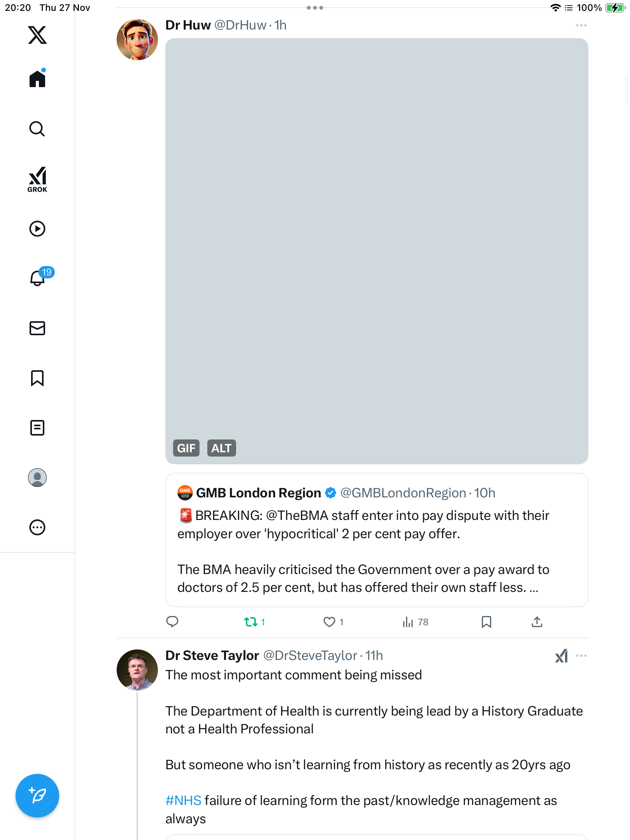
Task: Open Notifications with 19 unread
Action: coord(38,278)
